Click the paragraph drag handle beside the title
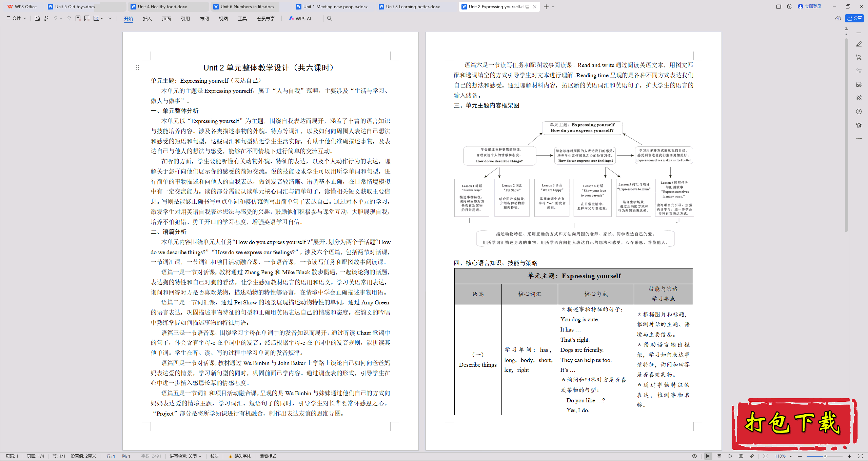 point(138,67)
